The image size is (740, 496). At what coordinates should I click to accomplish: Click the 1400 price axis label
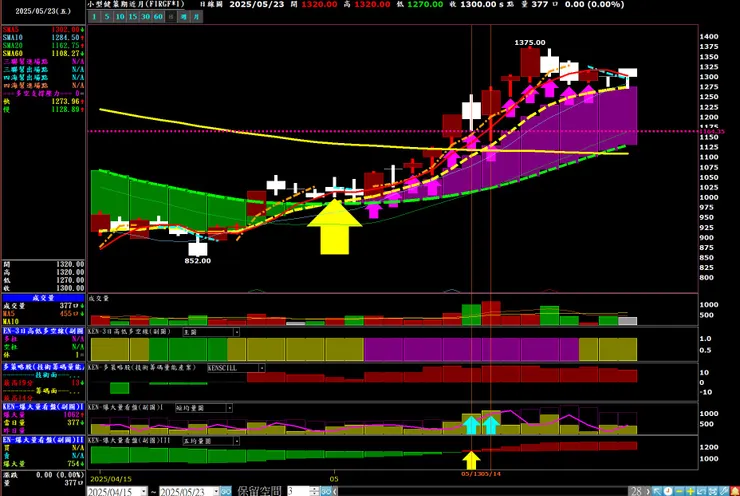709,36
